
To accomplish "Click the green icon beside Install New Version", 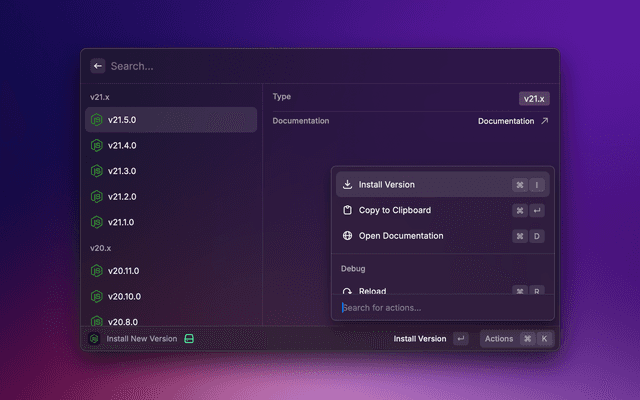I will point(189,339).
